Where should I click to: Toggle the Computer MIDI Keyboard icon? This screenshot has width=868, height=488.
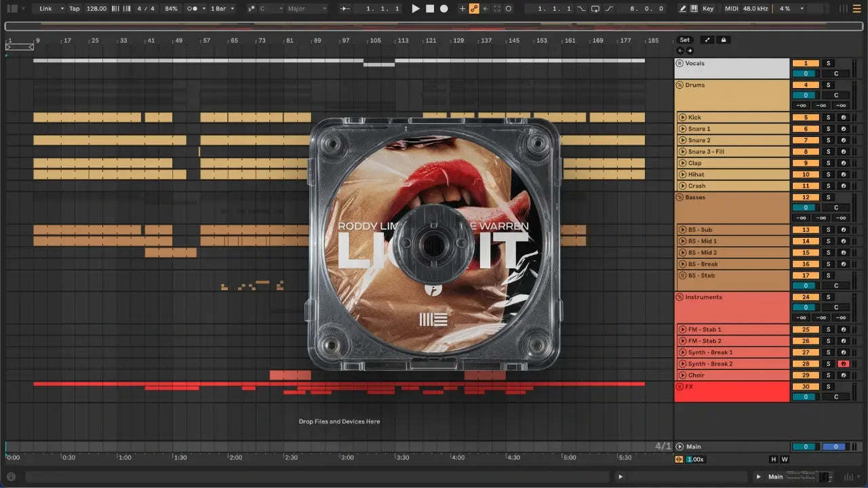694,9
